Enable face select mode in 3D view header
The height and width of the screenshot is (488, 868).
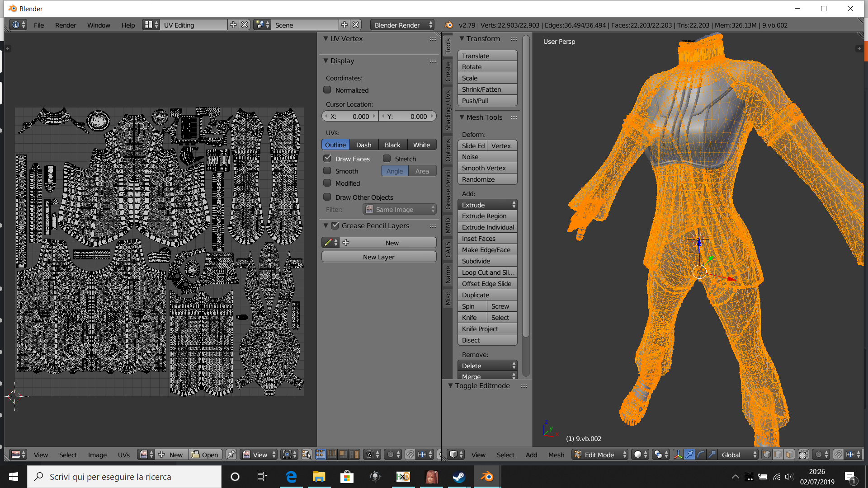coord(789,455)
